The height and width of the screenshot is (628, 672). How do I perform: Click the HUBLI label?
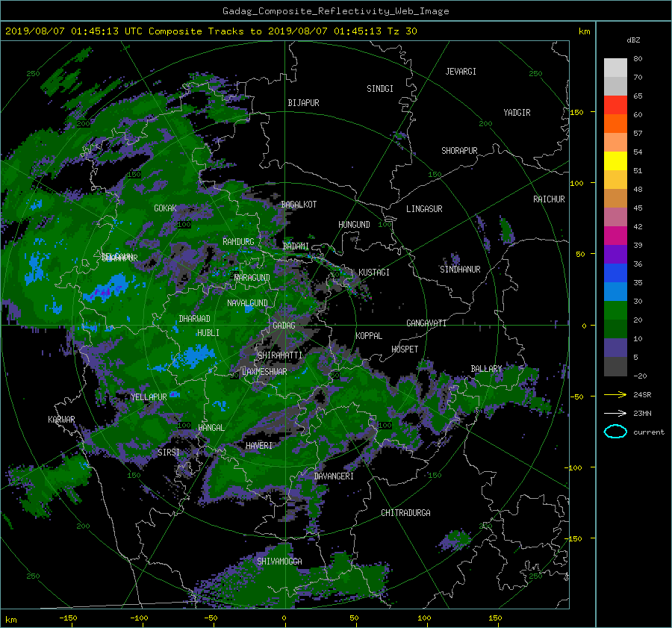[208, 333]
